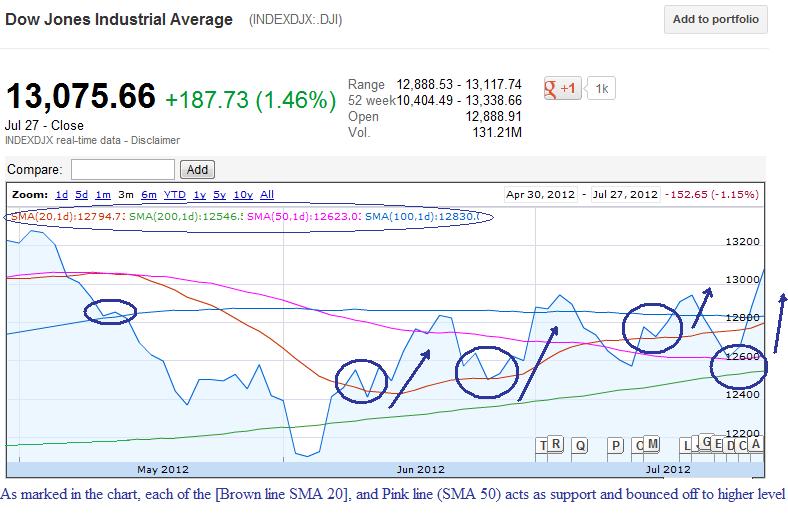This screenshot has width=788, height=519.
Task: Click the 13000 axis label
Action: point(742,280)
